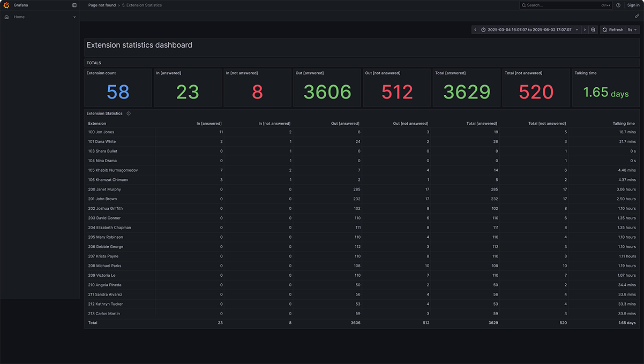
Task: Click the Page not found breadcrumb
Action: 102,5
